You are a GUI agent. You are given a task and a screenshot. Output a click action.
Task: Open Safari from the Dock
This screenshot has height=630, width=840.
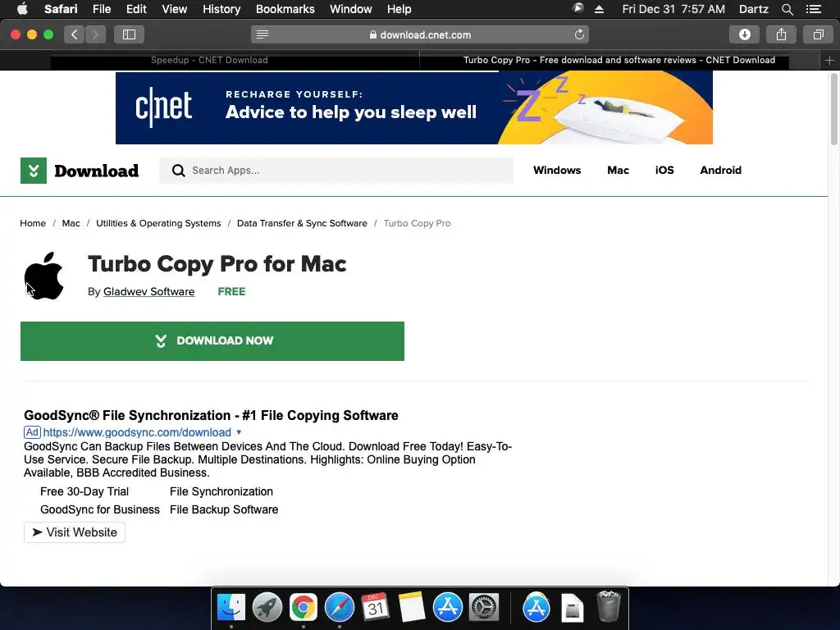pyautogui.click(x=339, y=608)
